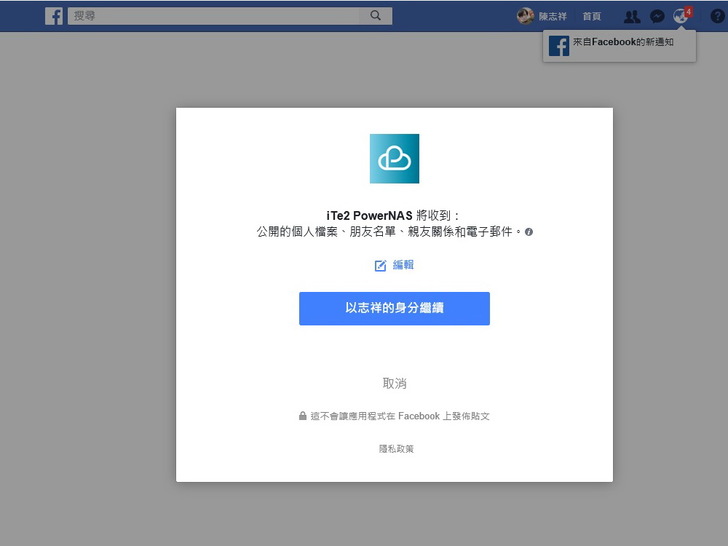
Task: Click the info icon after 電子郵件
Action: [529, 232]
